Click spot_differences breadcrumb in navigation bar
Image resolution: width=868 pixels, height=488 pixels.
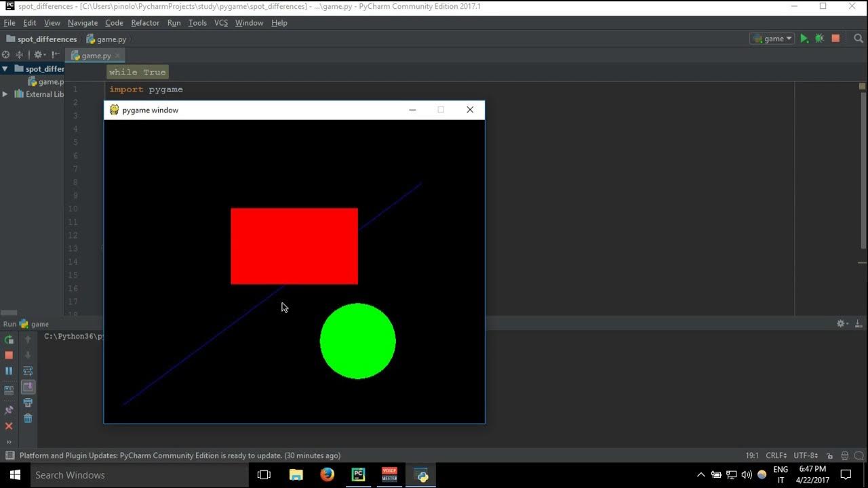click(x=41, y=39)
